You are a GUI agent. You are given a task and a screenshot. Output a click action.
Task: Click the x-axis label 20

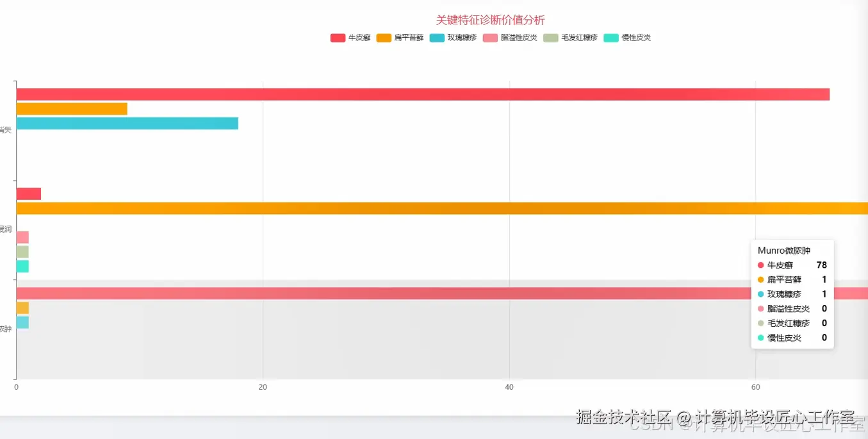click(x=263, y=387)
